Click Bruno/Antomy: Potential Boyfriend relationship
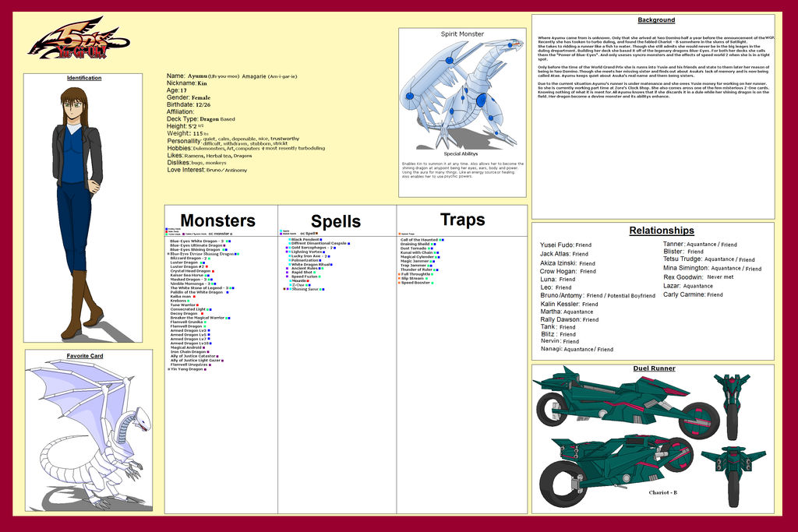Viewport: 798px width, 532px height. click(598, 295)
